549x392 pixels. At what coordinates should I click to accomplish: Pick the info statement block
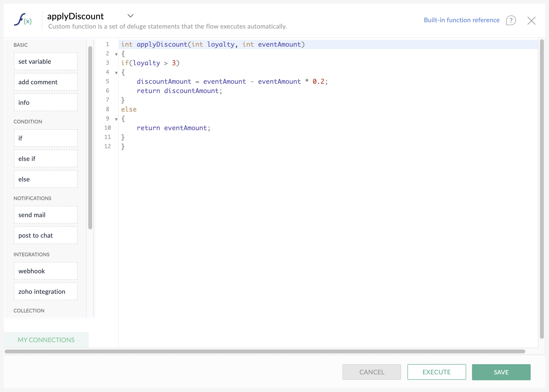tap(46, 103)
